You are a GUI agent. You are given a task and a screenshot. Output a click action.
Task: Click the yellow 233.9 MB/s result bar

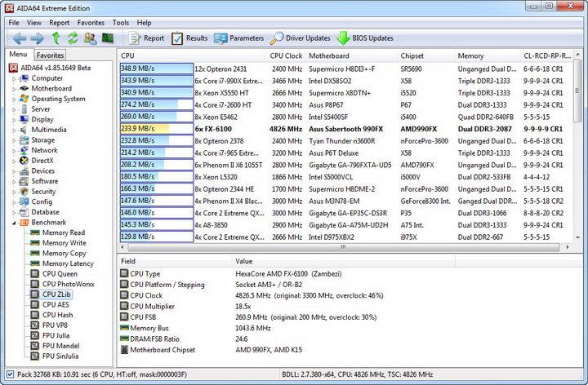156,129
